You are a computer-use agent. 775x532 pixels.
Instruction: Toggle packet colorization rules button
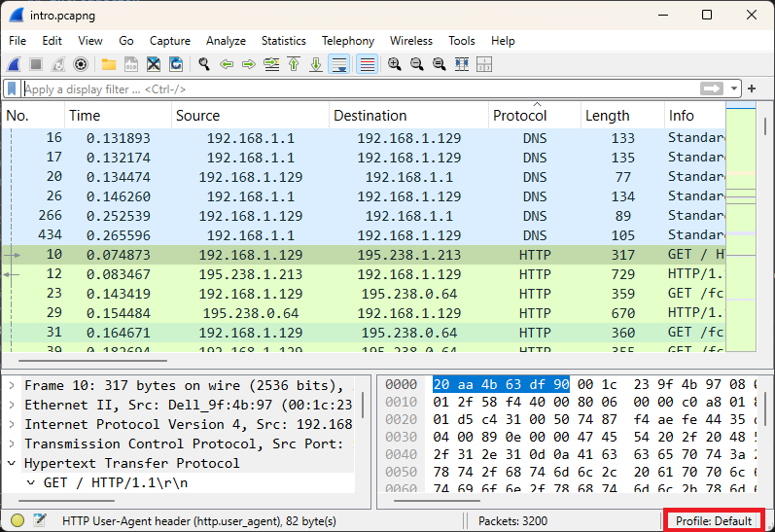click(x=368, y=64)
